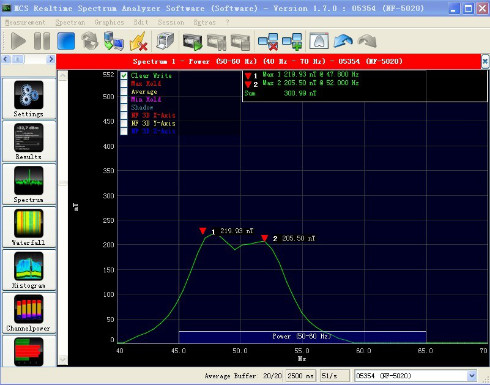Screen dimensions: 490x385
Task: Open the Results sidebar panel
Action: point(29,141)
